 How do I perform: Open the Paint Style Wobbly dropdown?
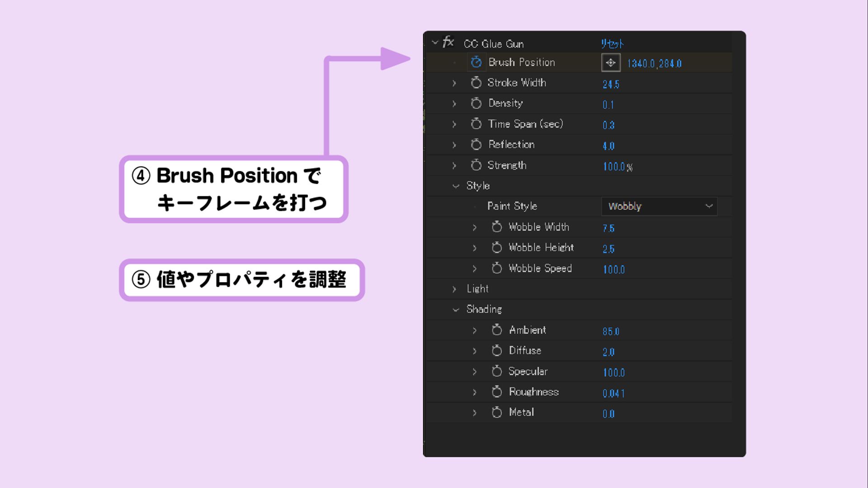(x=659, y=206)
